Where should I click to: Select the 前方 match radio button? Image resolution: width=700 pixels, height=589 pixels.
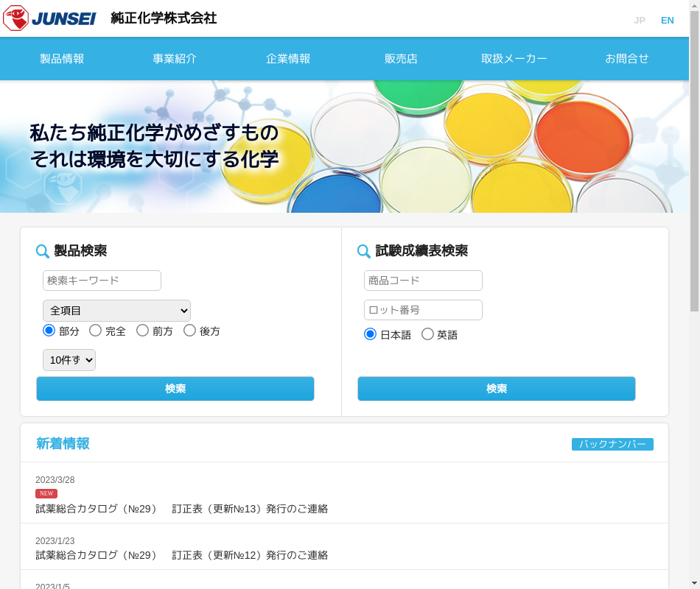pos(143,331)
